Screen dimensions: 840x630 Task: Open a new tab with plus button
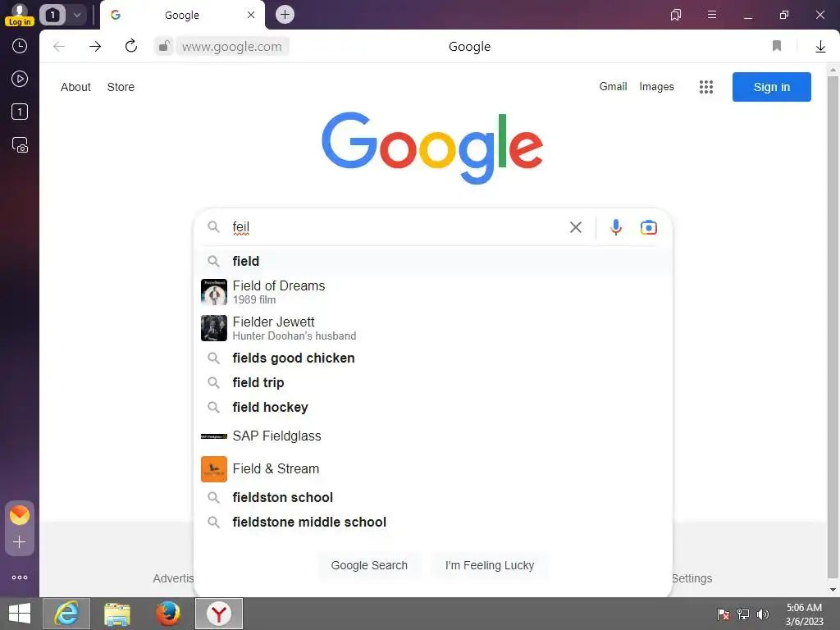tap(285, 15)
